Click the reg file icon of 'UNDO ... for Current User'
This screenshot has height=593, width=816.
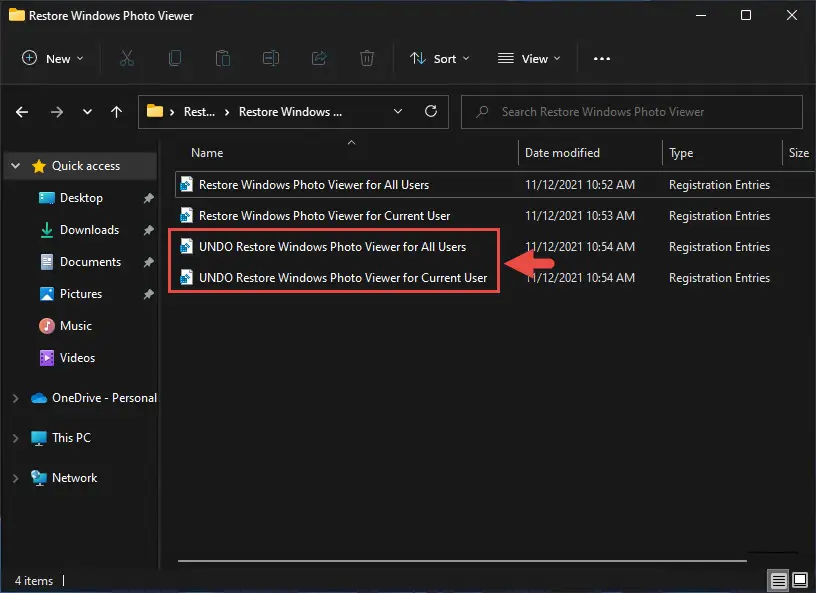tap(186, 277)
